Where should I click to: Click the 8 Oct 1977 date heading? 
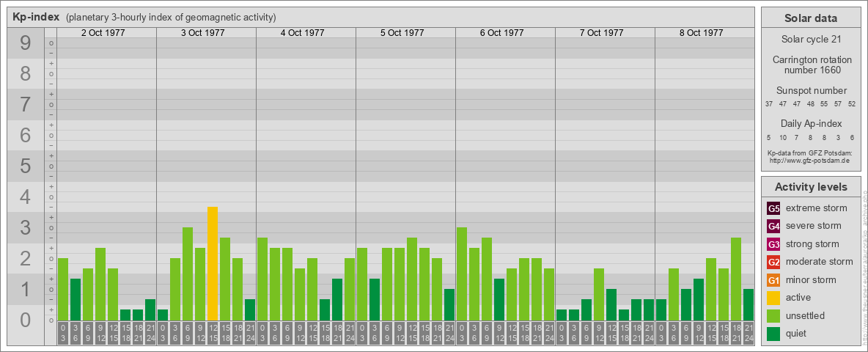point(701,33)
